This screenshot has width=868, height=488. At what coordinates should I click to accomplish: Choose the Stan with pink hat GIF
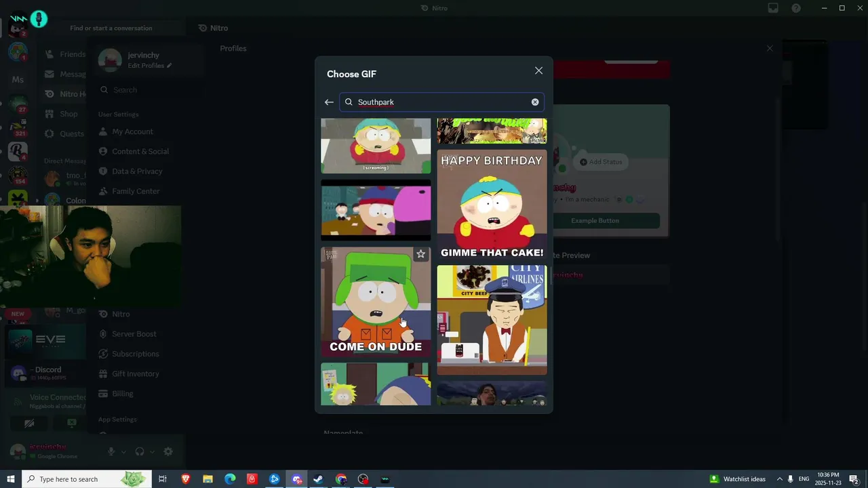(x=376, y=210)
